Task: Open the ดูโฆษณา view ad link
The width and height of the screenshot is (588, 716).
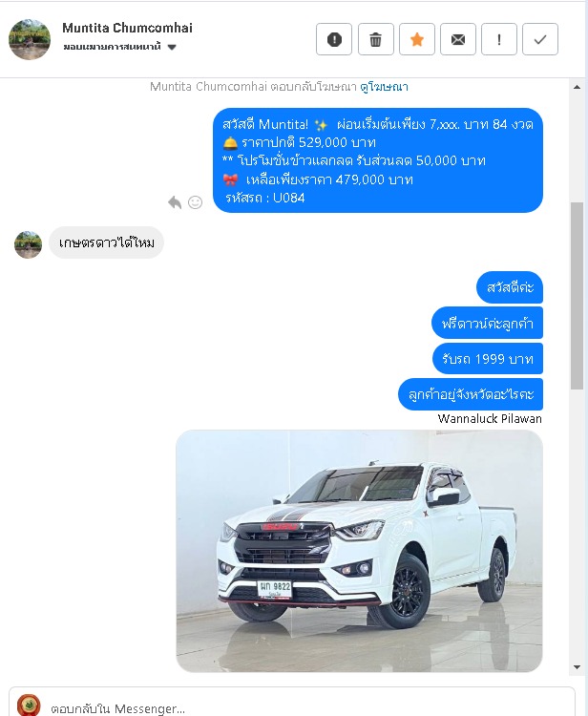Action: 384,87
